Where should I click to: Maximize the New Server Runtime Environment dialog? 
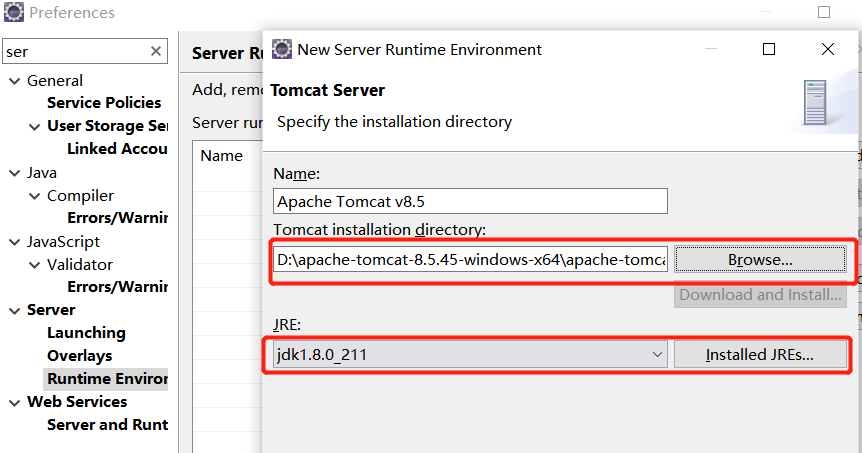pyautogui.click(x=769, y=49)
